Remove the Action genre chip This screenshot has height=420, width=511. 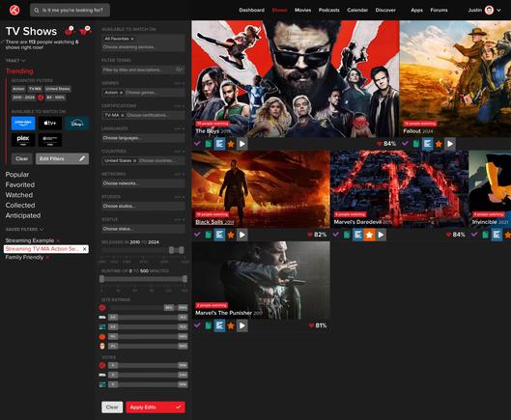pyautogui.click(x=122, y=93)
